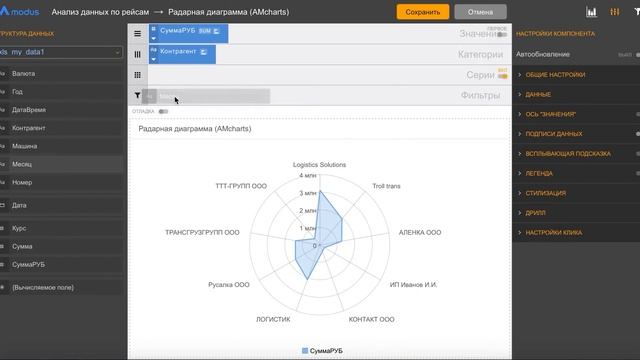Open the Контрагент chip dropdown arrow
Image resolution: width=640 pixels, height=360 pixels.
(154, 60)
